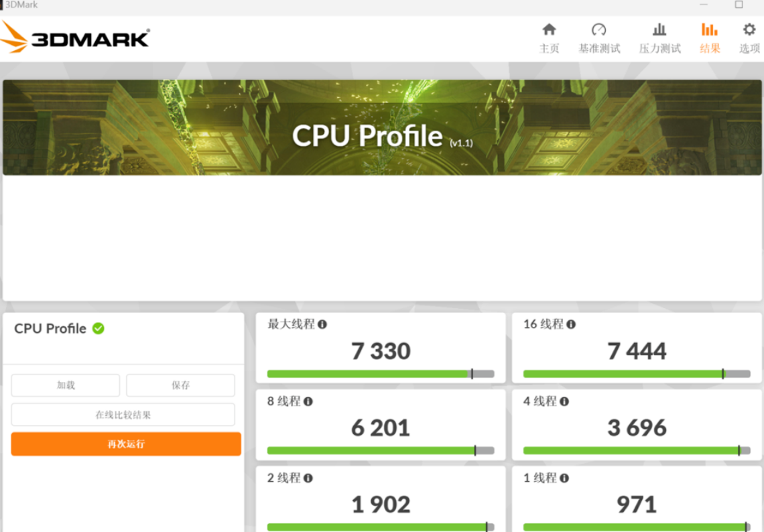Image resolution: width=764 pixels, height=532 pixels.
Task: Click info icon next to 4 线程
Action: tap(564, 401)
